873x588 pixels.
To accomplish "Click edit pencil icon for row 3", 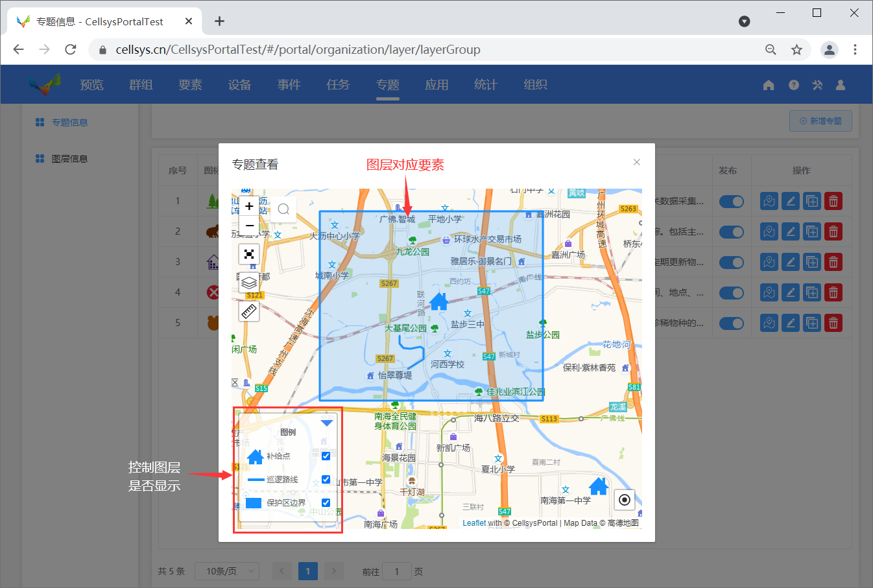I will pos(791,262).
